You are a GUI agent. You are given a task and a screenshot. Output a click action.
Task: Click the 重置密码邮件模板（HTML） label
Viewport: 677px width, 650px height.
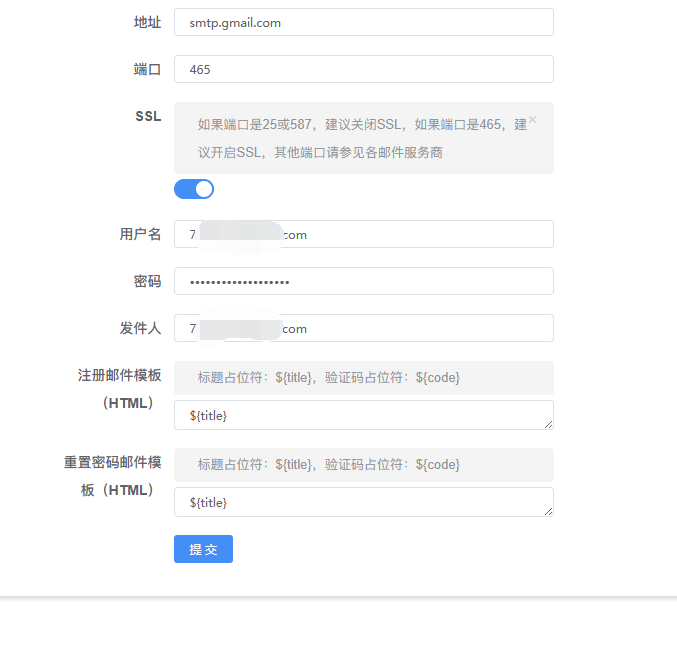pyautogui.click(x=113, y=476)
